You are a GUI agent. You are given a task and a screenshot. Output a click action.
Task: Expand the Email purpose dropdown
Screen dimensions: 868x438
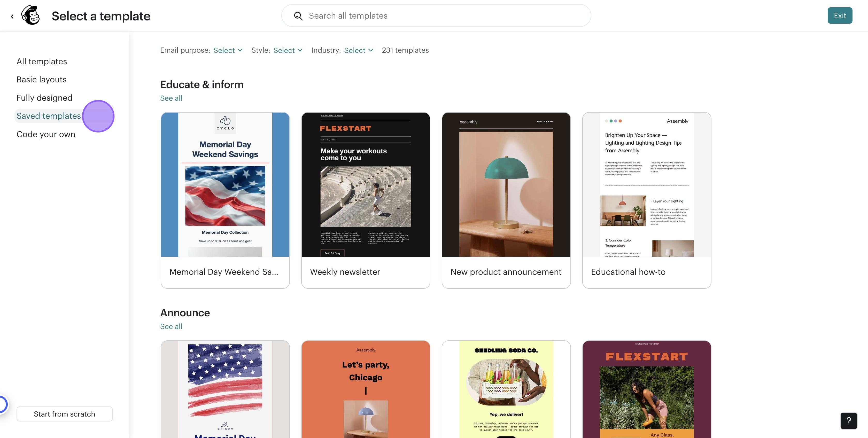tap(228, 50)
